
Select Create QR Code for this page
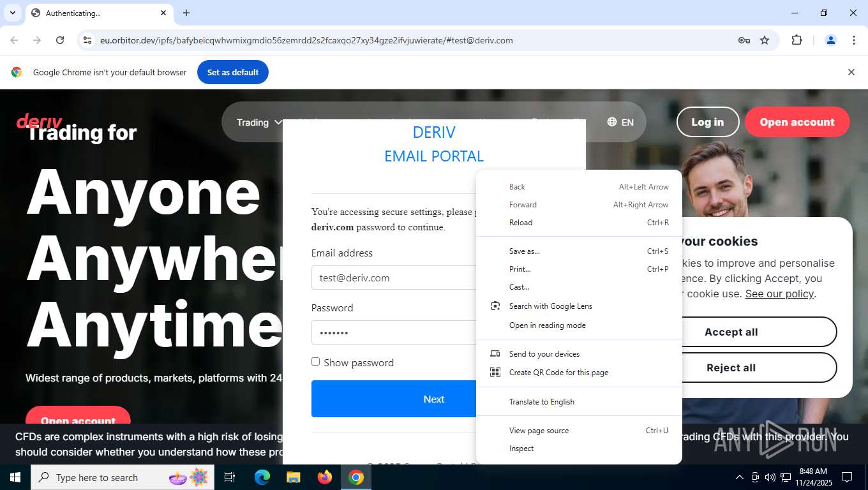[x=579, y=373]
